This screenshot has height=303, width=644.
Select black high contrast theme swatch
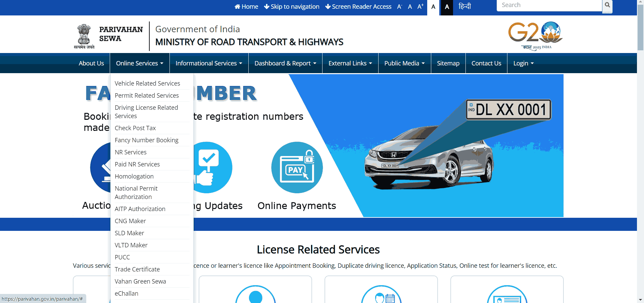(447, 7)
